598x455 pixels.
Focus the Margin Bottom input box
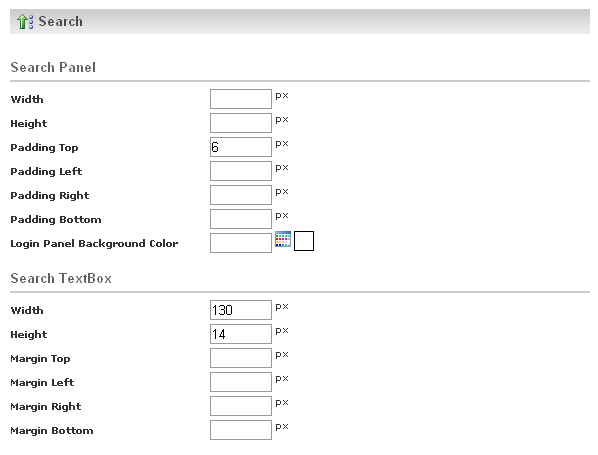click(x=241, y=430)
